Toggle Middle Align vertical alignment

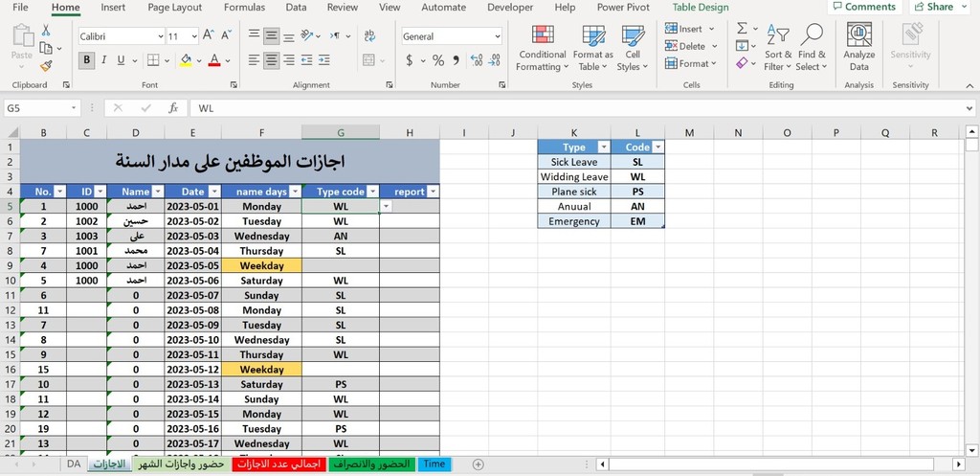(x=271, y=35)
